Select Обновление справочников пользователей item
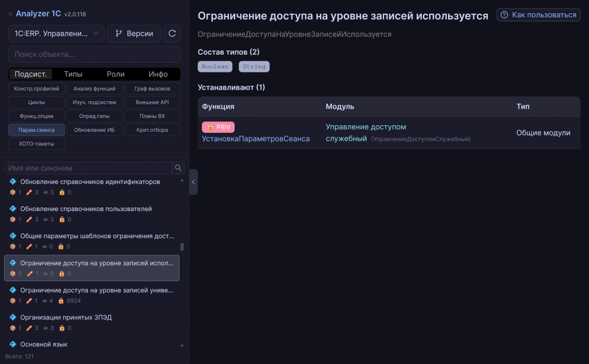 [x=91, y=214]
